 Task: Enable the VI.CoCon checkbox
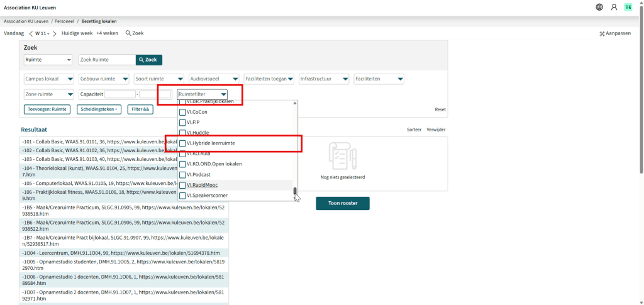pyautogui.click(x=182, y=112)
